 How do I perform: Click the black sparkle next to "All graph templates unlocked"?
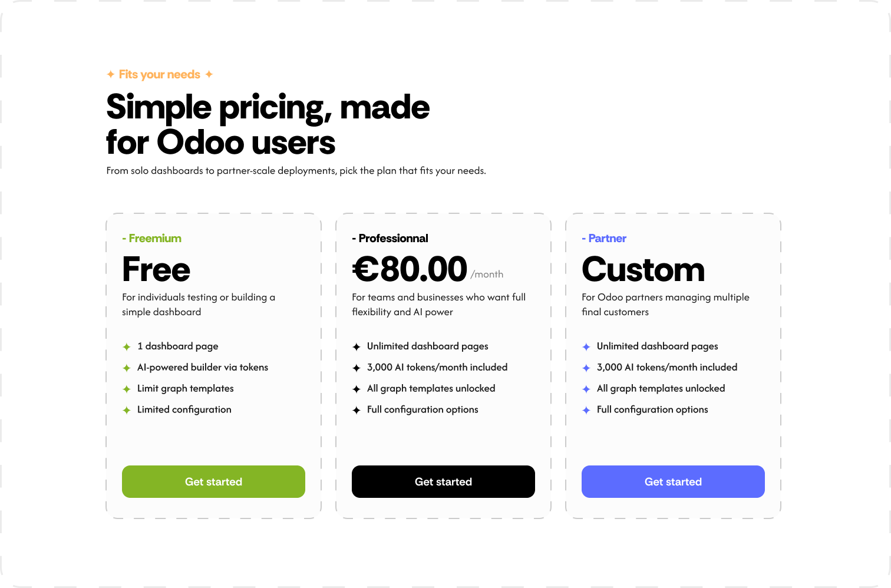click(x=357, y=389)
